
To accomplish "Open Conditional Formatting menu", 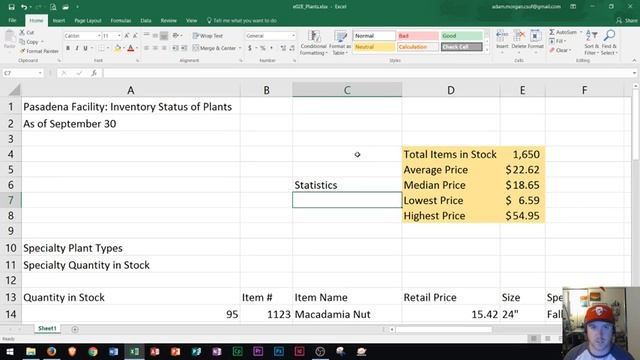I will point(313,42).
